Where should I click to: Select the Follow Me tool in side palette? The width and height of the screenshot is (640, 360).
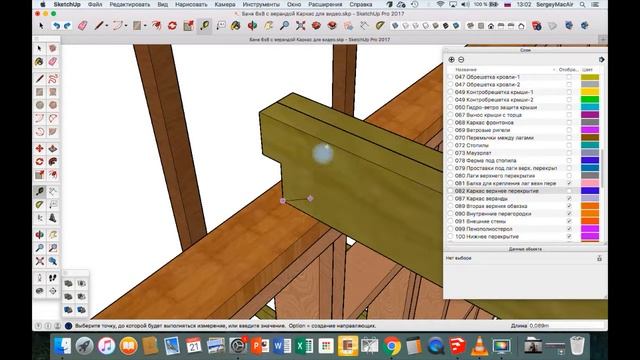(53, 162)
